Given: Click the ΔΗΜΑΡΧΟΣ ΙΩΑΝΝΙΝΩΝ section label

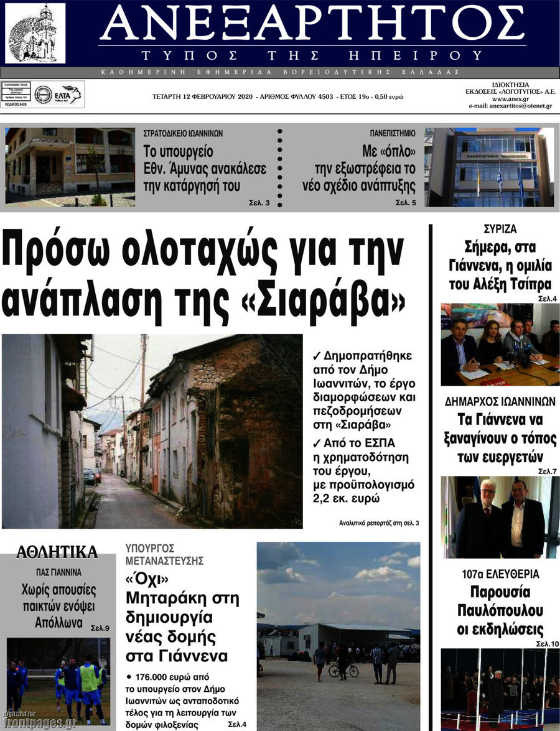Looking at the screenshot, I should pos(500,401).
